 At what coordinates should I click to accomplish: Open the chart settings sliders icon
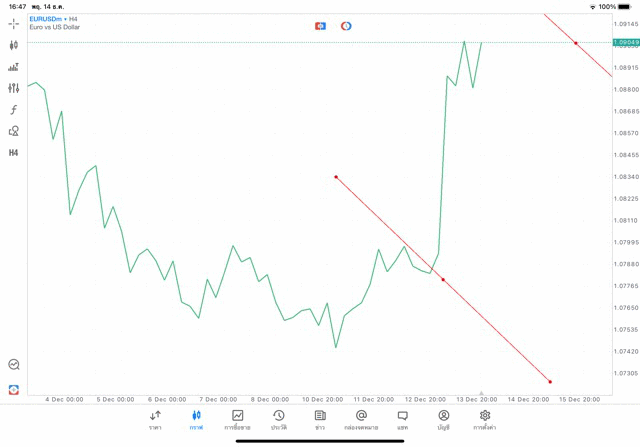(x=14, y=88)
